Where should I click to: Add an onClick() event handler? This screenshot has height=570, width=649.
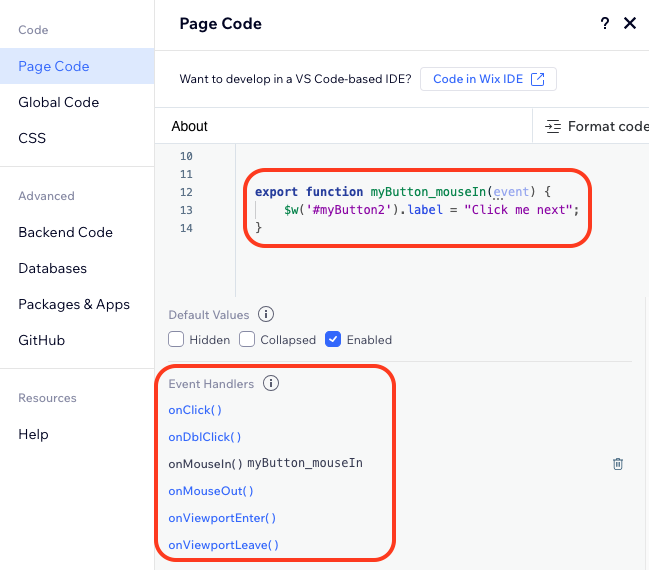195,410
